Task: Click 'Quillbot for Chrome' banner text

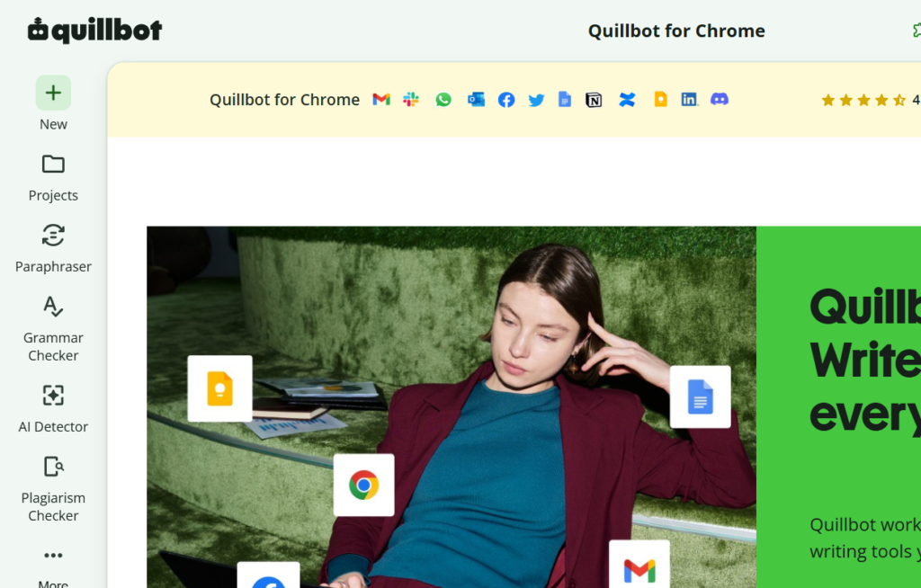Action: click(x=284, y=99)
